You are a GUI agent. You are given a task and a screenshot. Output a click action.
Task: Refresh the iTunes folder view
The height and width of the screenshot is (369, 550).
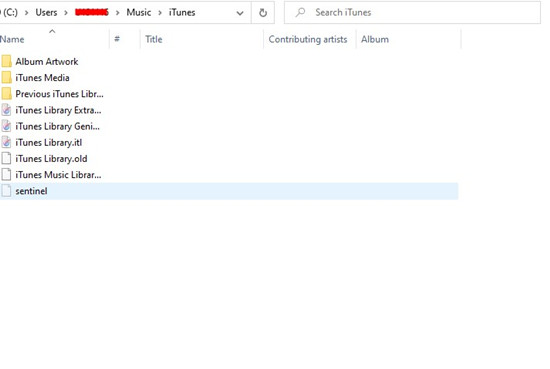pyautogui.click(x=263, y=13)
